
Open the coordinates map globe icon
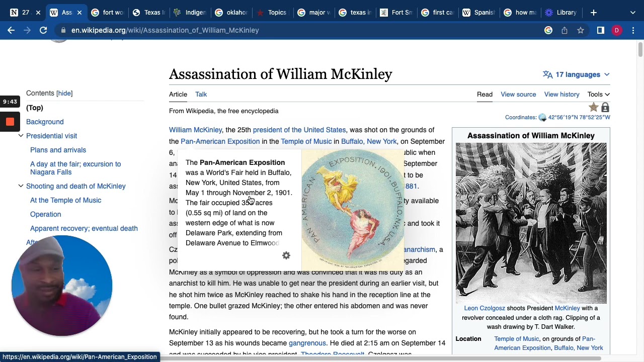(x=542, y=118)
